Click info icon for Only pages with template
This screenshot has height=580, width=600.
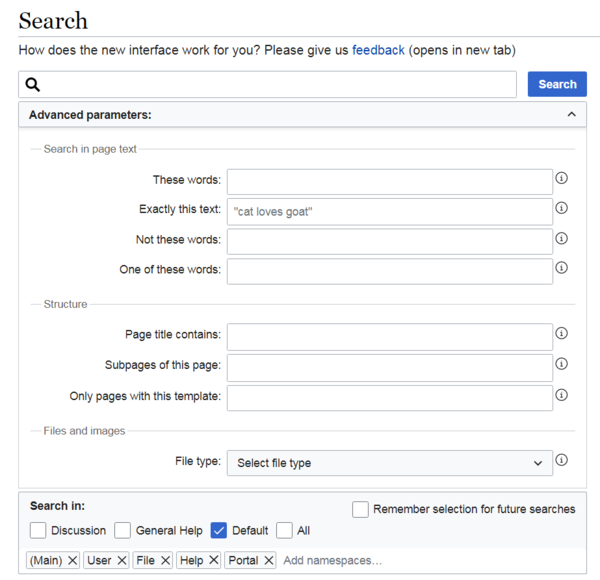(x=561, y=394)
